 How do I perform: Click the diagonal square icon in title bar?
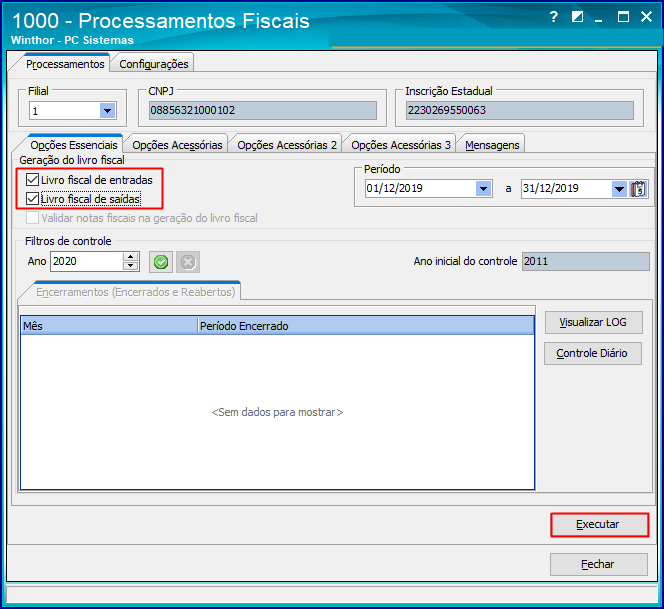coord(577,17)
